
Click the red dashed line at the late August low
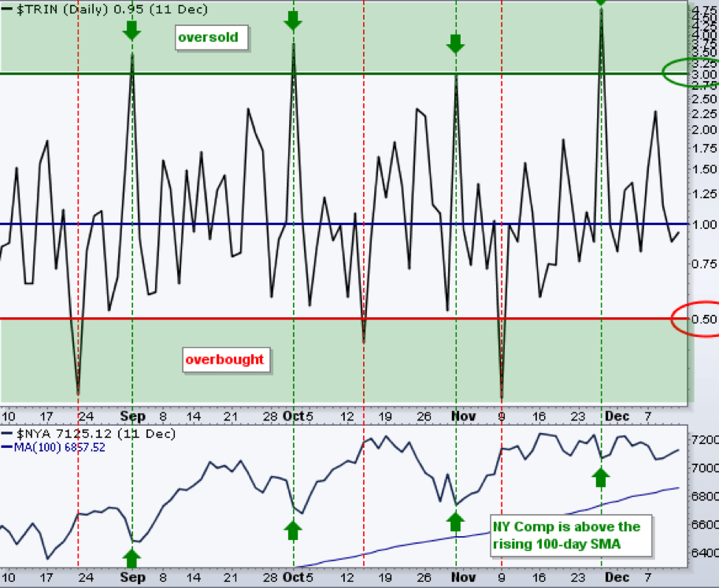point(78,236)
